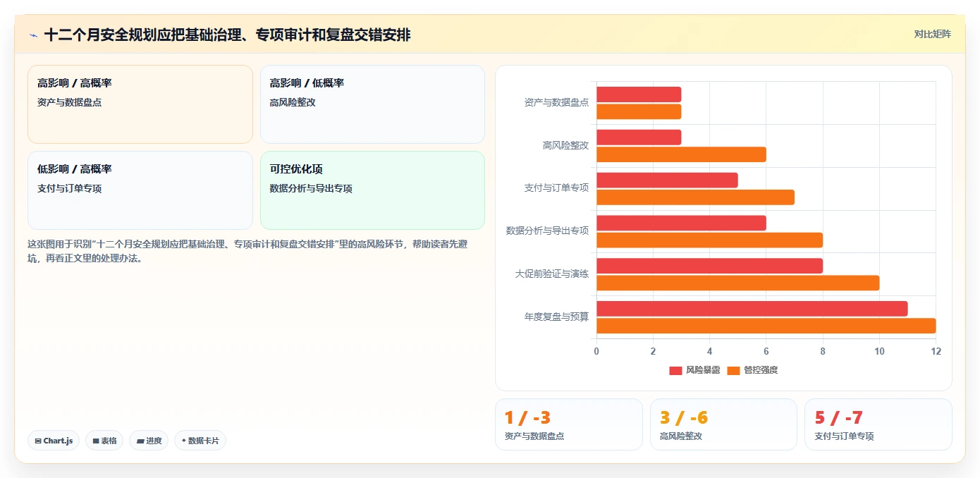
Task: Click the description paragraph starting 这张图用于识别
Action: pos(247,251)
